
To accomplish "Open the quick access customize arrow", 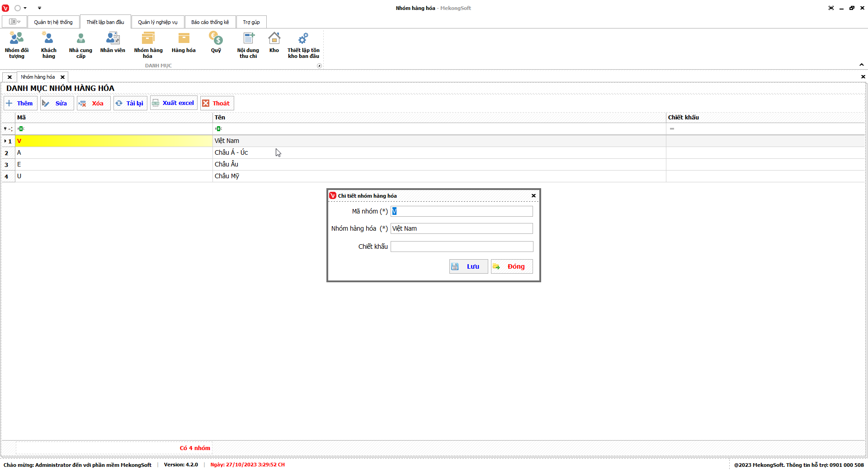I will pos(39,8).
